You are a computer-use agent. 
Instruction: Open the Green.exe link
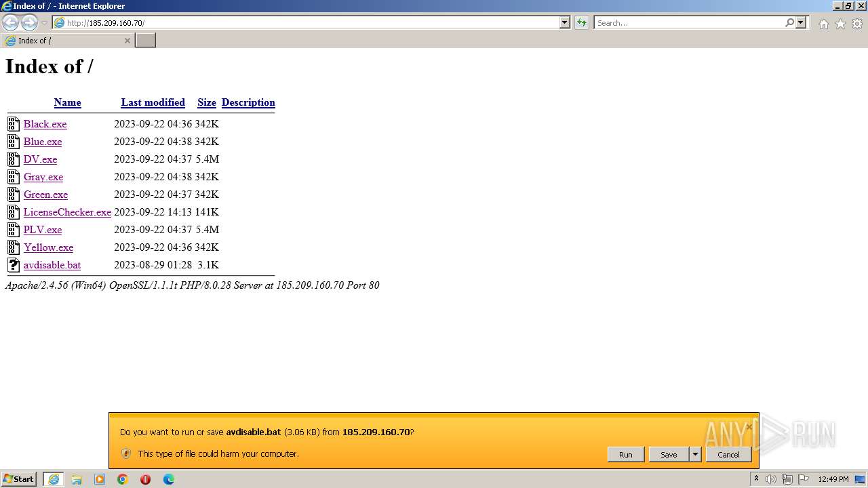point(45,195)
